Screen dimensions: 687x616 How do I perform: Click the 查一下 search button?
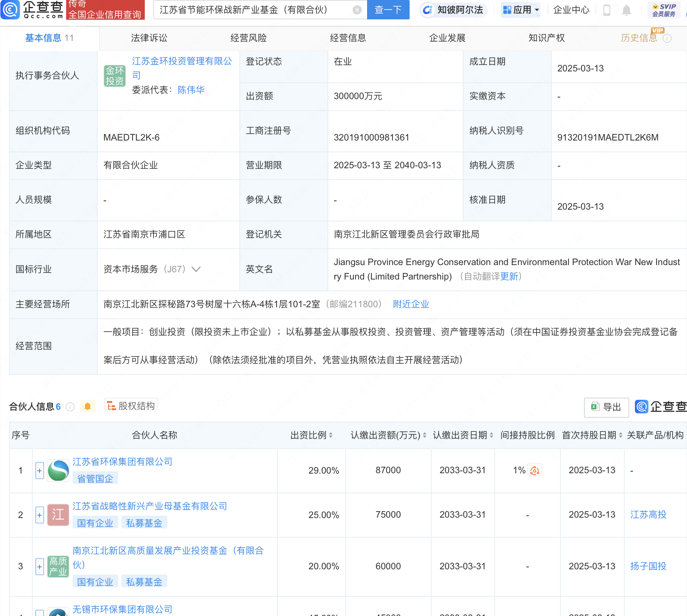(x=388, y=10)
